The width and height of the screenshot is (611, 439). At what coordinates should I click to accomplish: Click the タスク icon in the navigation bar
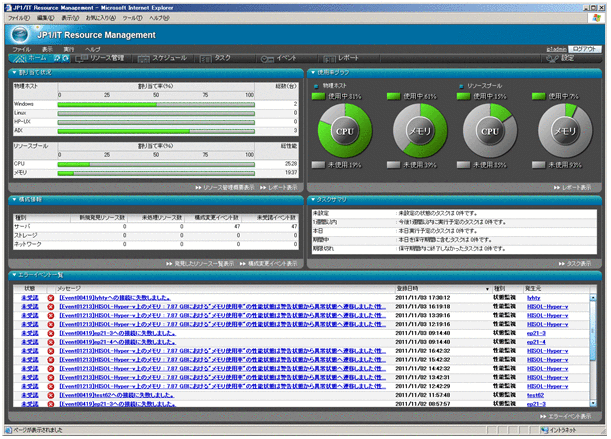point(206,59)
